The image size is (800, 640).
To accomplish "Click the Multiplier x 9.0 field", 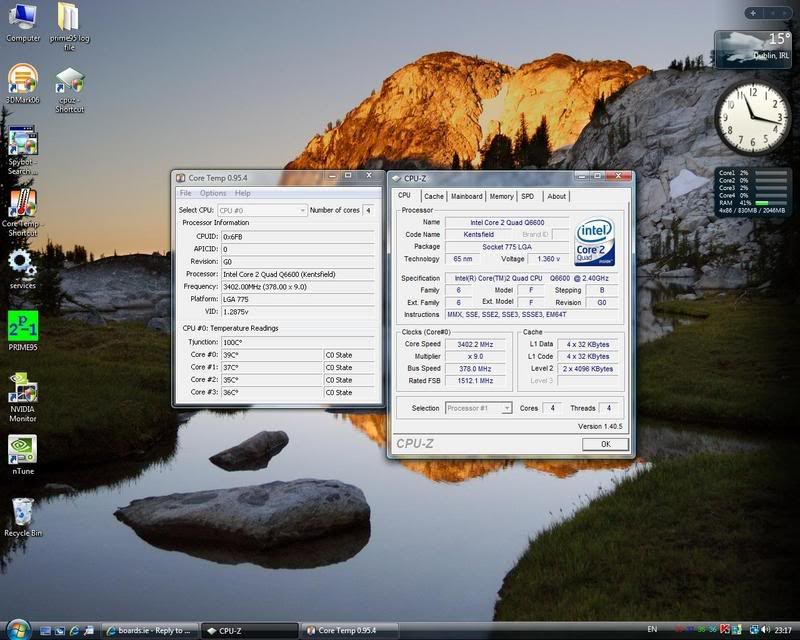I will [475, 357].
